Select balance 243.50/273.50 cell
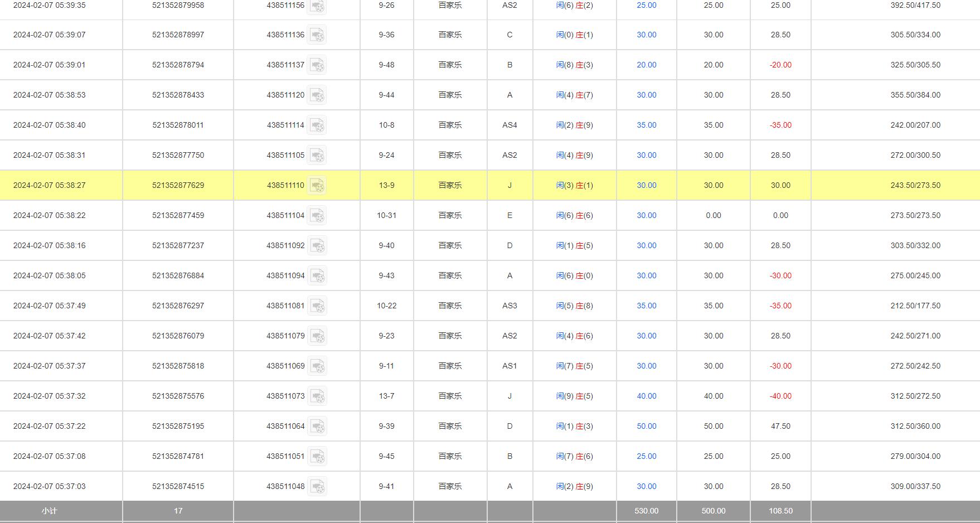Viewport: 980px width, 523px height. tap(915, 185)
